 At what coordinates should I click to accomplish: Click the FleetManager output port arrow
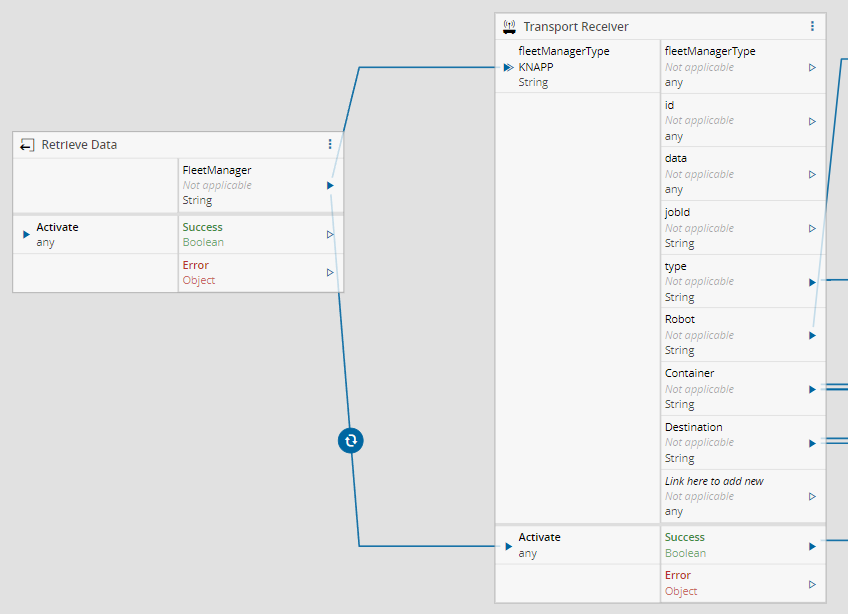(x=330, y=185)
